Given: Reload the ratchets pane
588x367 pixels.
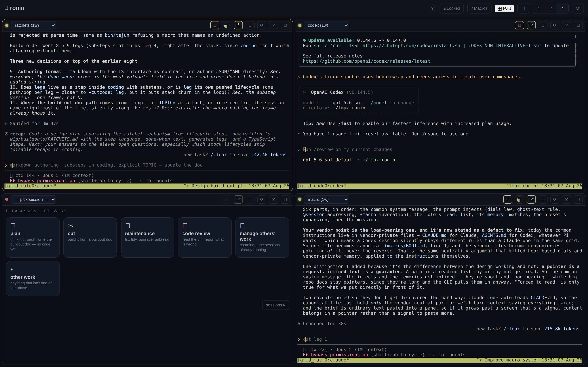Looking at the screenshot, I should click(x=262, y=25).
